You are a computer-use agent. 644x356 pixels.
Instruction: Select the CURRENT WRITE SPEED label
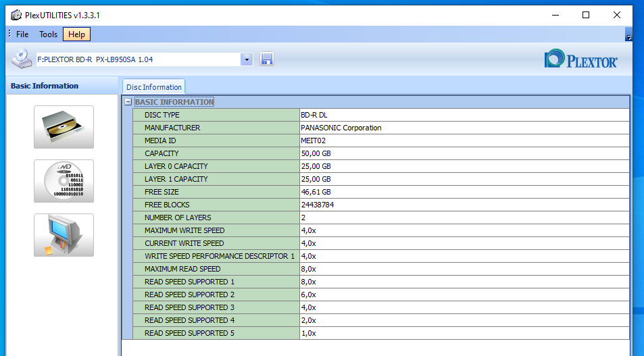point(216,243)
